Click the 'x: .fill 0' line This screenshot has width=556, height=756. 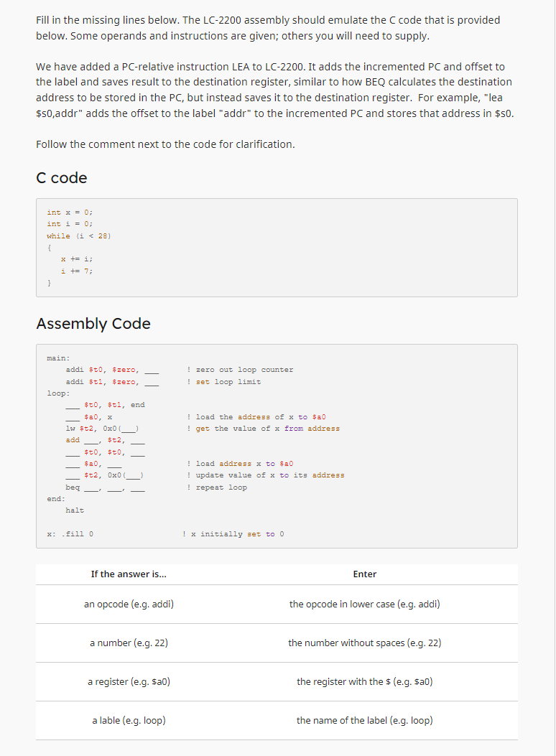(70, 534)
